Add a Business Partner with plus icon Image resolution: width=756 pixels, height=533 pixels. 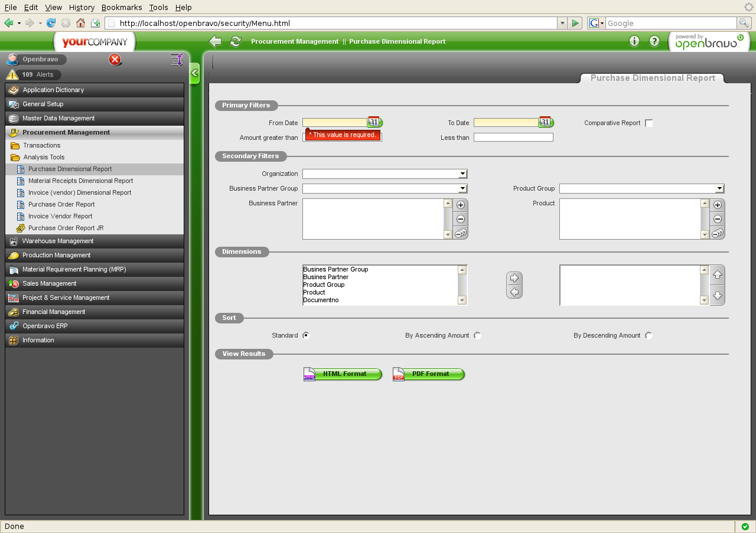pyautogui.click(x=461, y=205)
